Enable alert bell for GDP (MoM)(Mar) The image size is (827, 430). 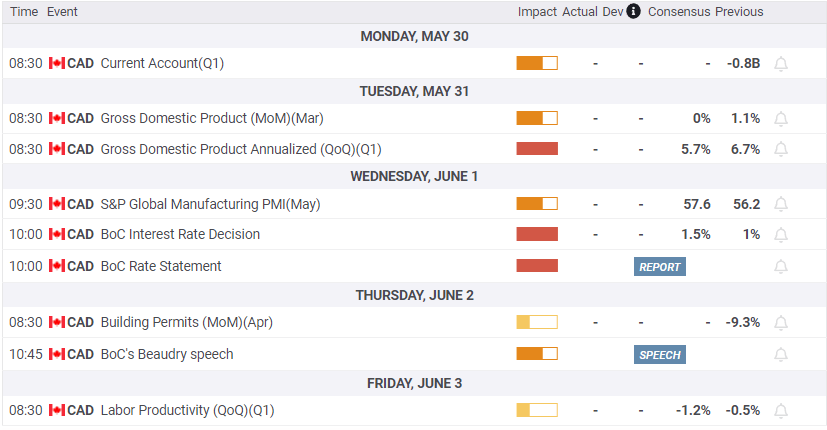point(781,119)
